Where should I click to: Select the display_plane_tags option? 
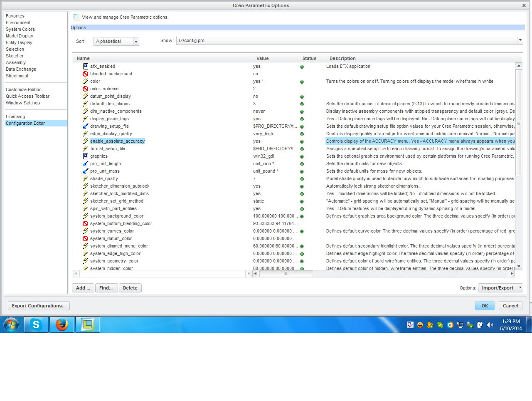tap(109, 119)
